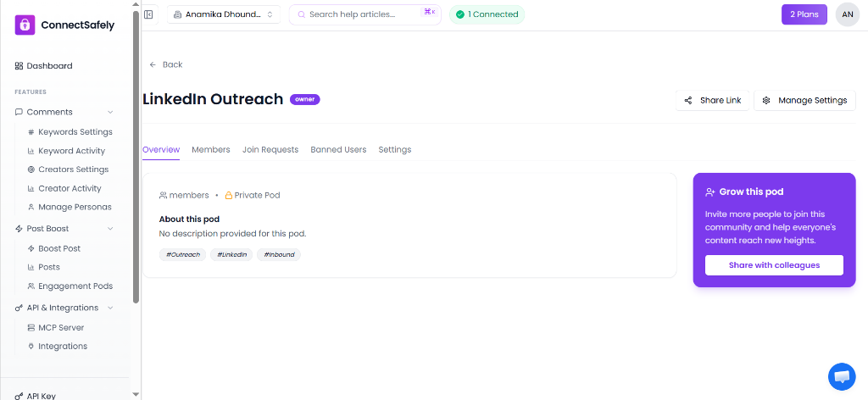
Task: Collapse the Comments section chevron
Action: click(x=110, y=112)
